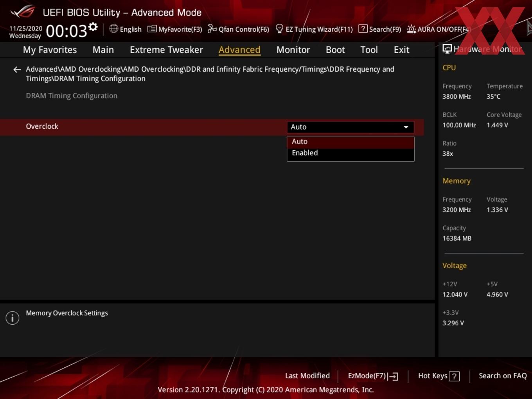Start EZ Tuning Wizard(F11)

314,29
